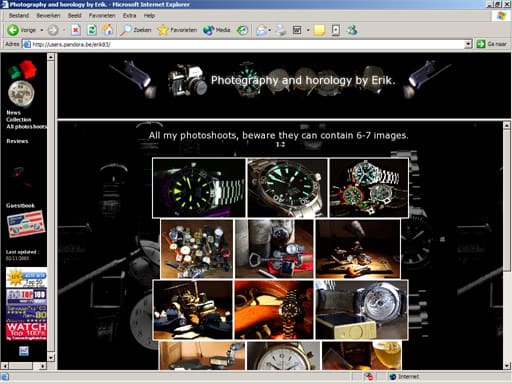The height and width of the screenshot is (384, 512).
Task: Open the Favorieten star panel
Action: pos(177,30)
